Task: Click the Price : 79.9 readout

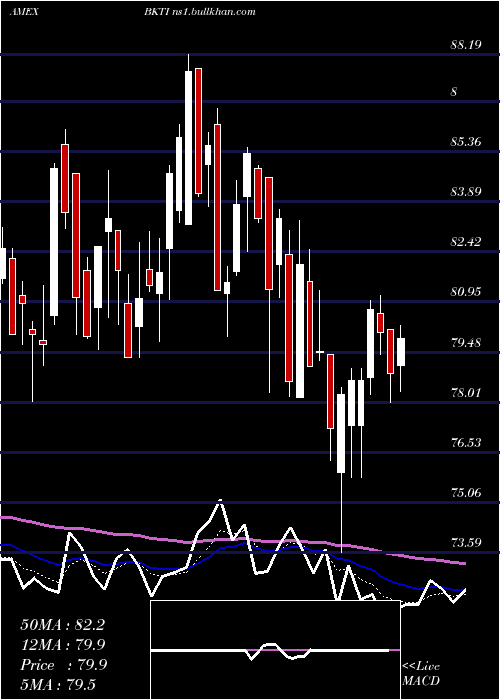Action: [x=63, y=665]
